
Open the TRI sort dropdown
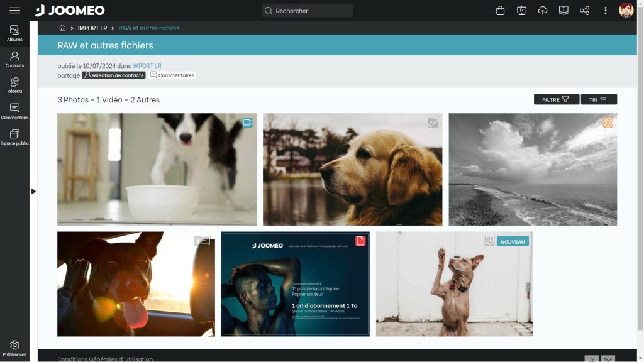[598, 99]
